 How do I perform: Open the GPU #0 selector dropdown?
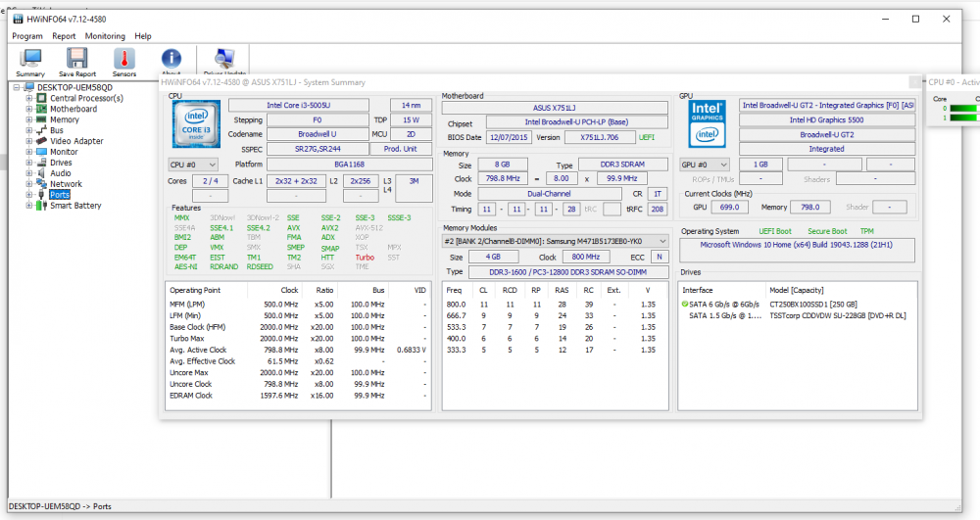[x=705, y=165]
